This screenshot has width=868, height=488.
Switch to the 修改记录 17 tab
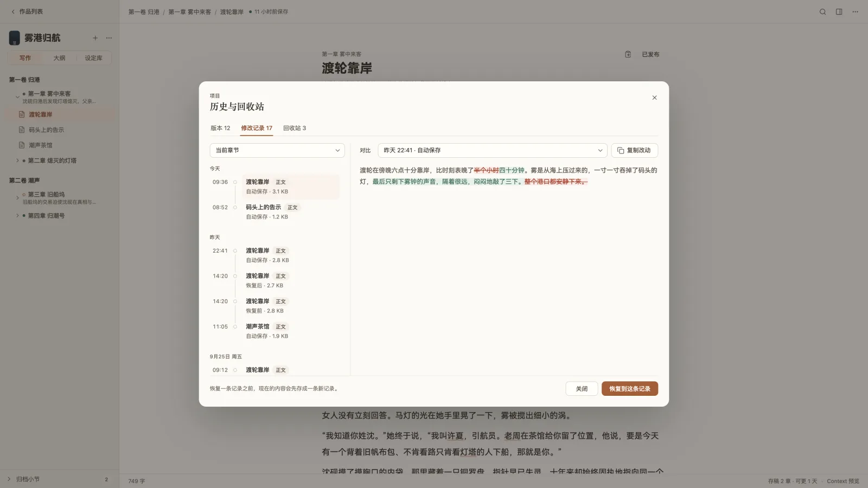coord(257,128)
